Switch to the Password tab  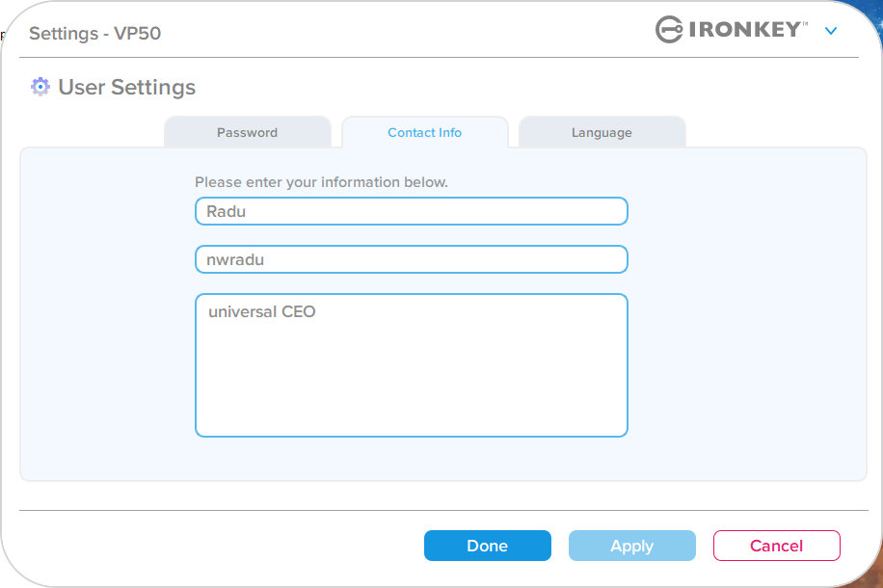click(247, 132)
